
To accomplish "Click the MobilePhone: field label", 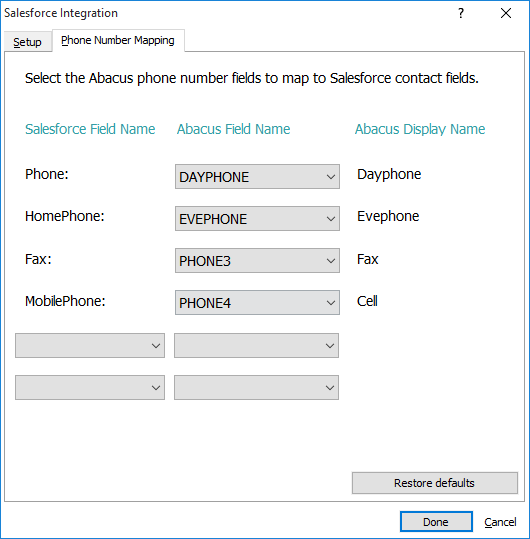I will (x=65, y=301).
